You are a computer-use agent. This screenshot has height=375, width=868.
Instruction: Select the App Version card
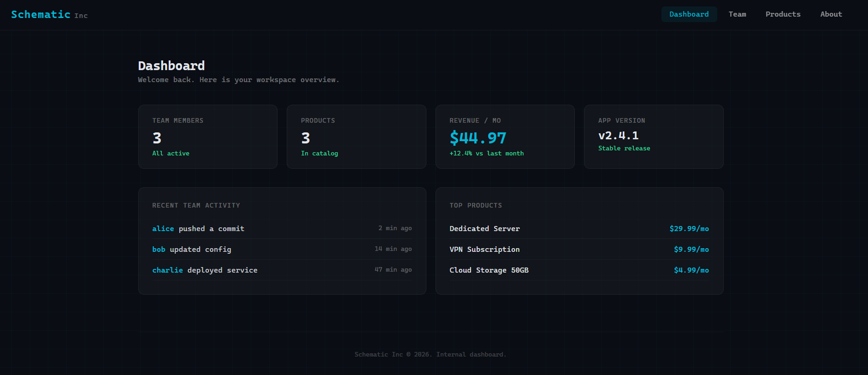click(x=653, y=137)
